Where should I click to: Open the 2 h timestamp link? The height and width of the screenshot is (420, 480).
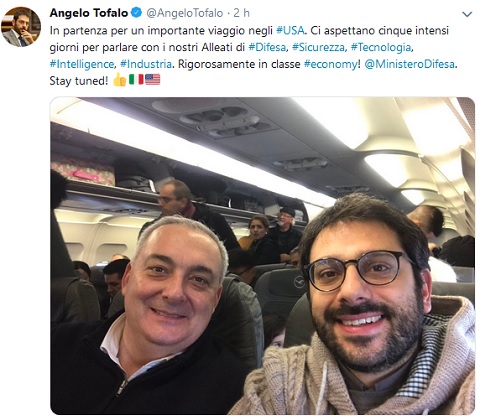241,13
